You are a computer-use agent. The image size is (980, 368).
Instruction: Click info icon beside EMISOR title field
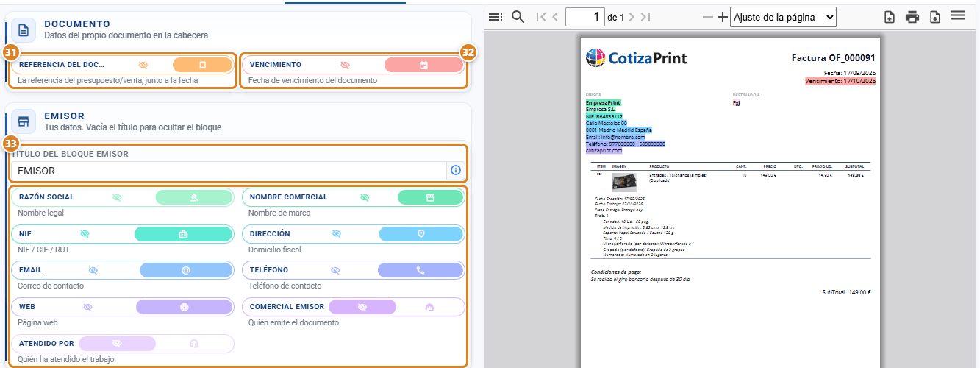coord(456,171)
